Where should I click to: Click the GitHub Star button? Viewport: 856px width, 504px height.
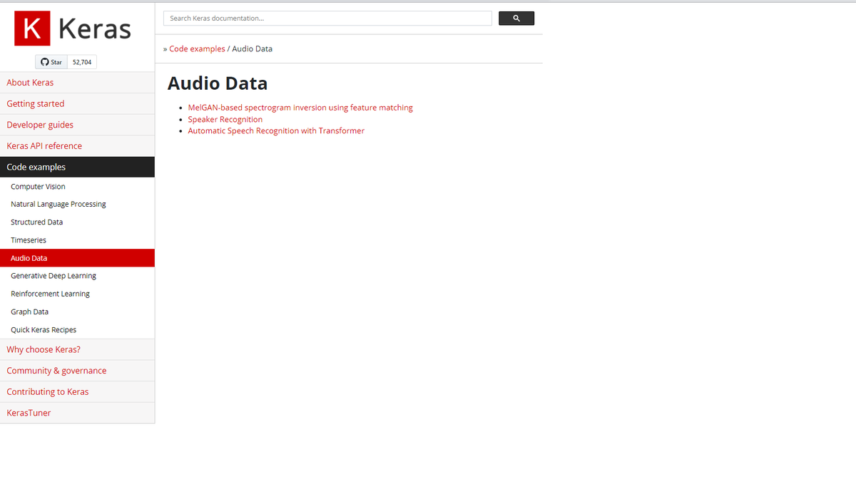click(51, 62)
